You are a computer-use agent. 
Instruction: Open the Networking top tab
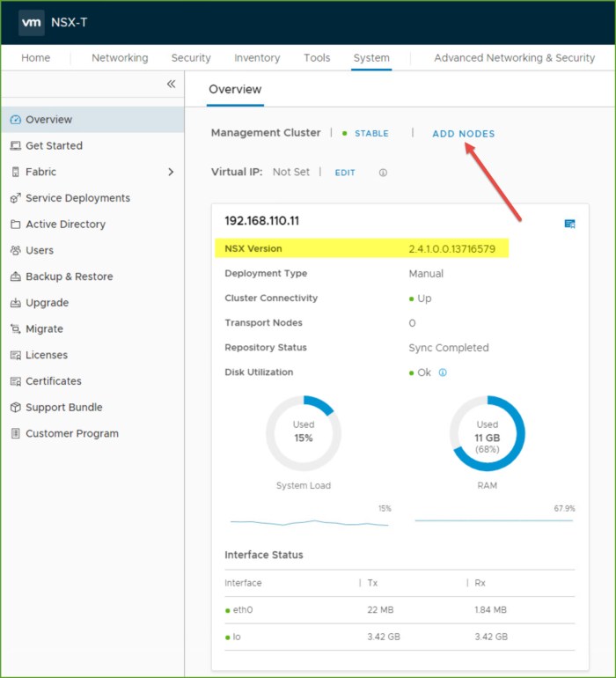[120, 58]
